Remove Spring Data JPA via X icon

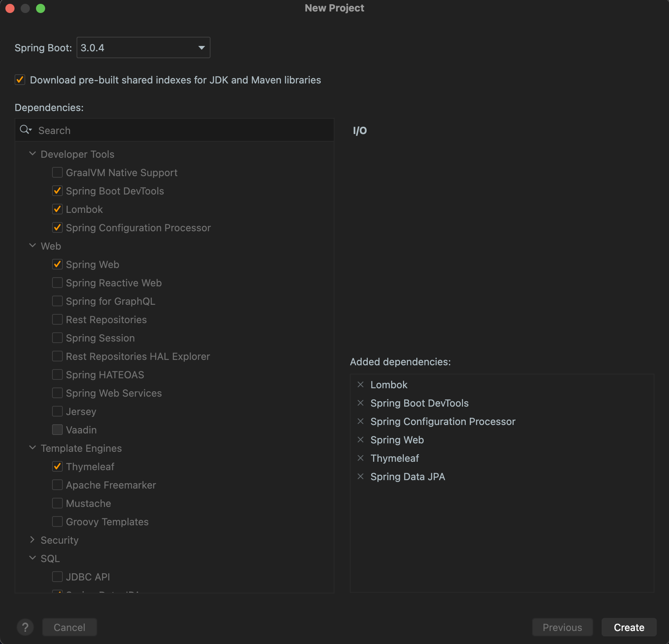tap(360, 476)
